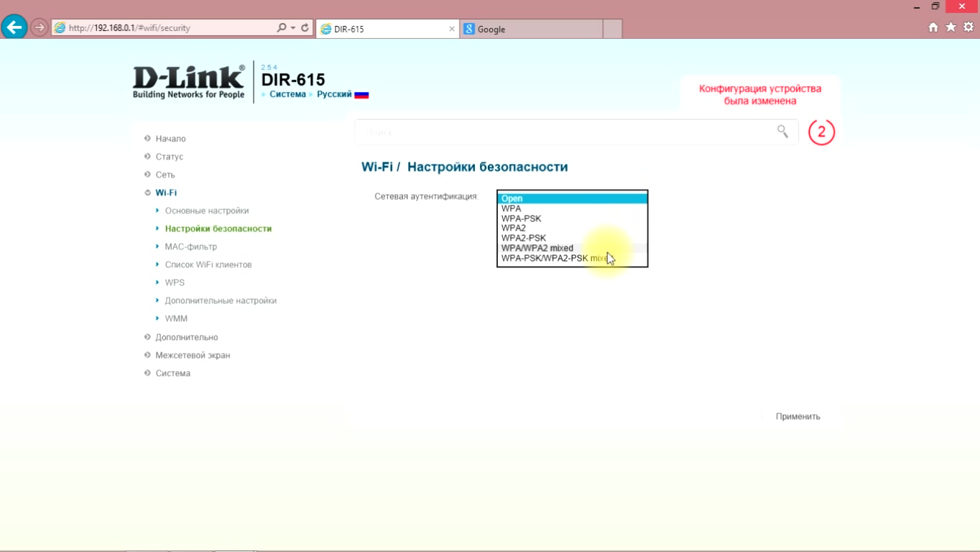Open the Русский language menu
Screen dimensions: 980x552
click(334, 94)
